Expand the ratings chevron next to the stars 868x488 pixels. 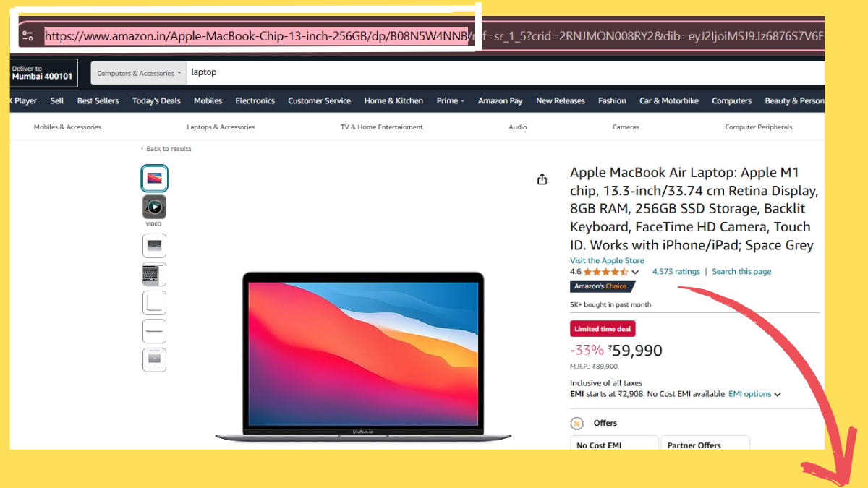point(637,271)
